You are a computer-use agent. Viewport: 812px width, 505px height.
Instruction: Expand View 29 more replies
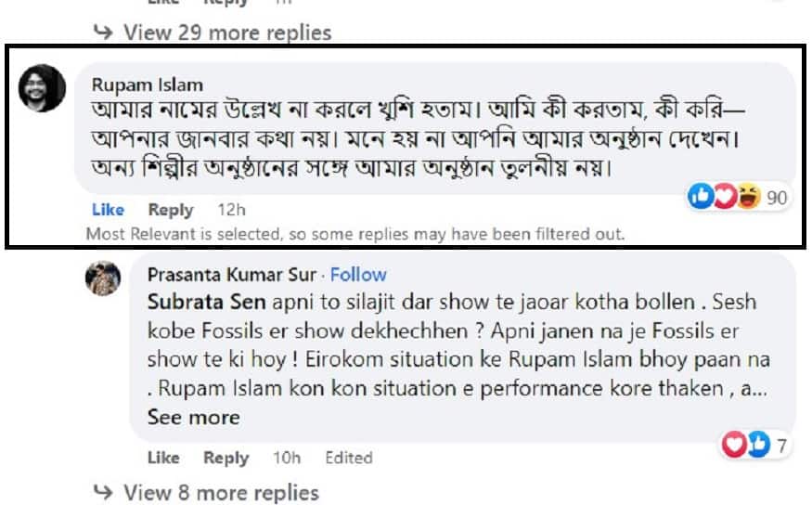tap(226, 32)
